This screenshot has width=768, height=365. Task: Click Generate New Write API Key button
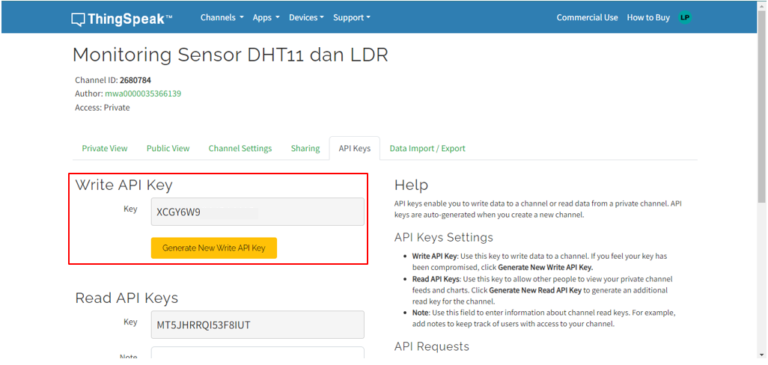(214, 248)
